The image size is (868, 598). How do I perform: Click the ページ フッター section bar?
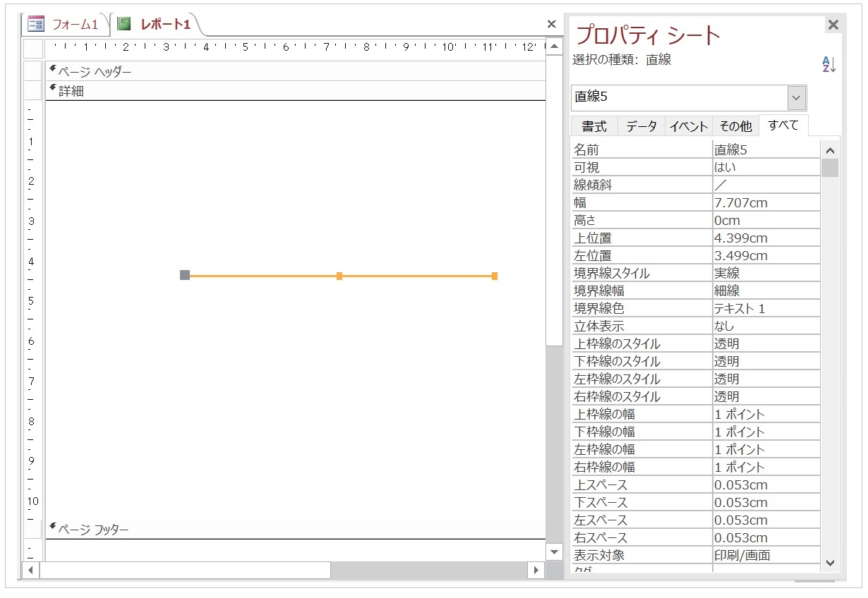point(296,529)
